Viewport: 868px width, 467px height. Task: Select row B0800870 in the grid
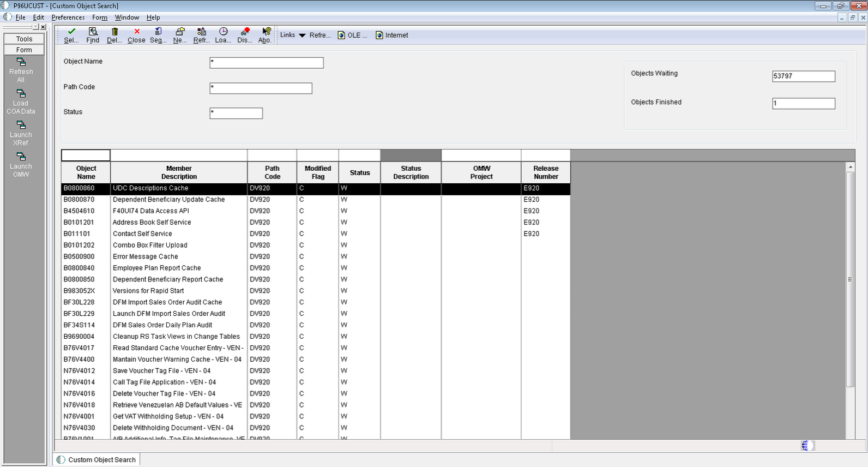[316, 200]
